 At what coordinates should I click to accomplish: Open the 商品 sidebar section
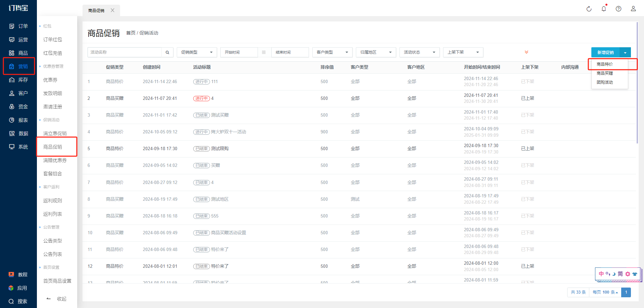point(18,53)
